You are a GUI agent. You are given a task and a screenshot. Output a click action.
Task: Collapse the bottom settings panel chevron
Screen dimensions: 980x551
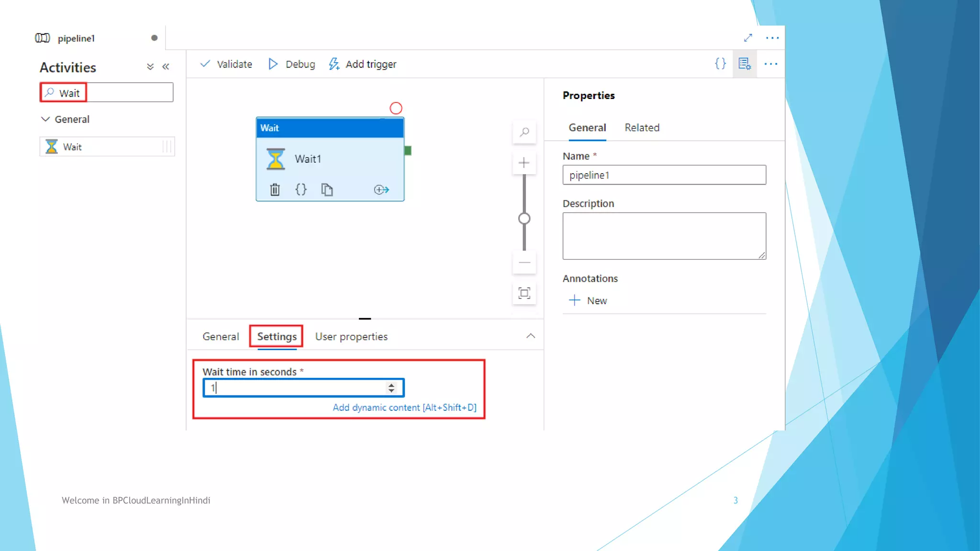click(x=531, y=336)
